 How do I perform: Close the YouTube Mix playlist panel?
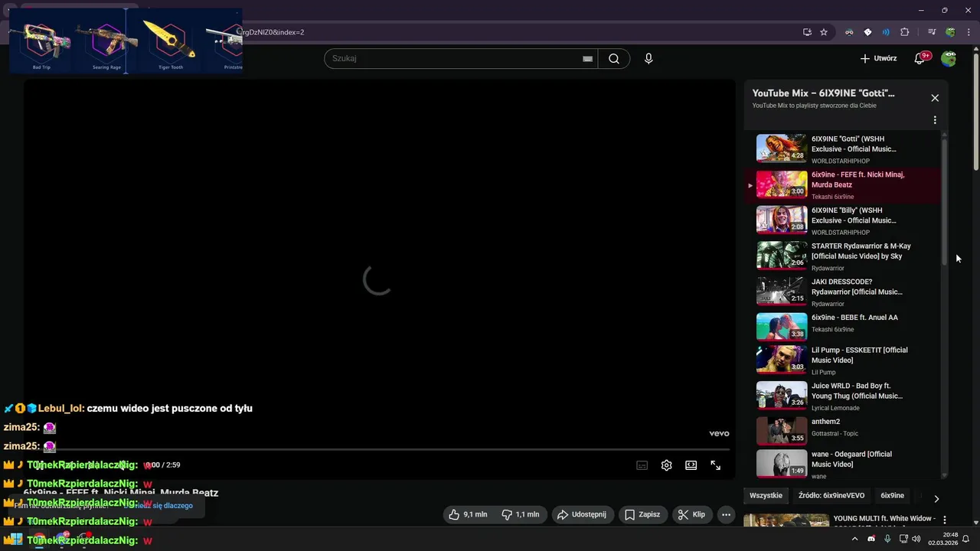[935, 98]
